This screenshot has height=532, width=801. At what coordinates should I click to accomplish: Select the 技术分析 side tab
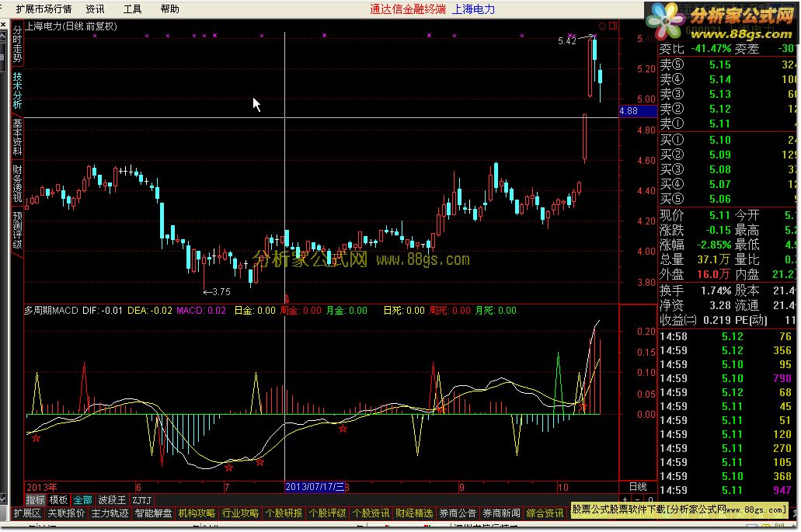point(17,90)
